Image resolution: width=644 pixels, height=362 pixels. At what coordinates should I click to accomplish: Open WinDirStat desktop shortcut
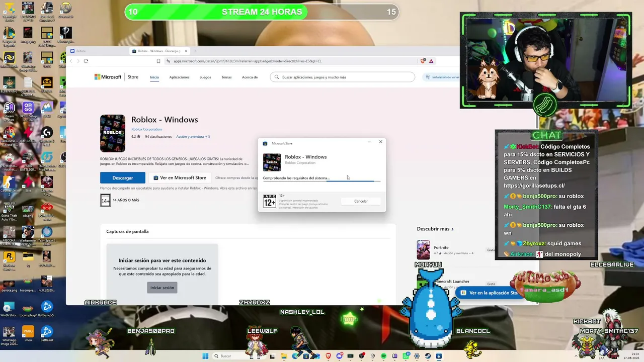tap(9, 309)
